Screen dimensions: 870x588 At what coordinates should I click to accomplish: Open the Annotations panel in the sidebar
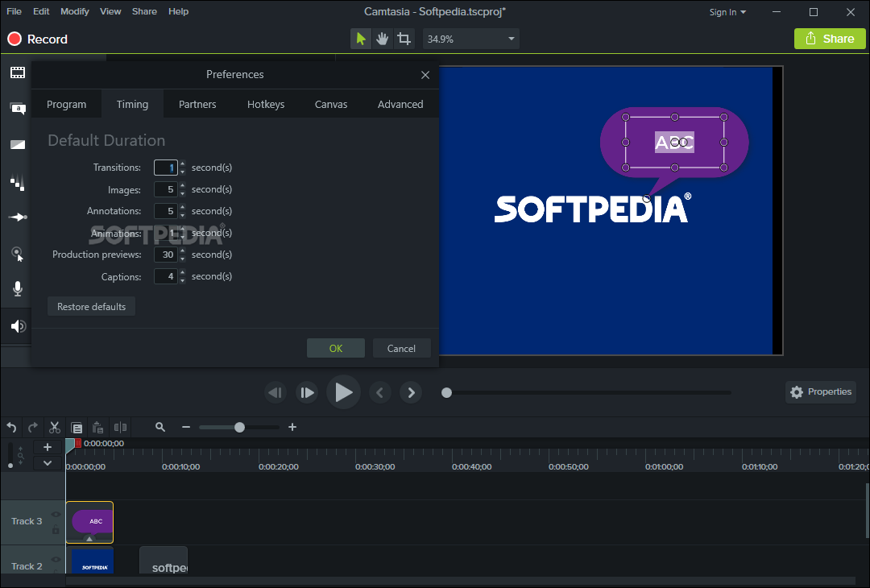(18, 109)
